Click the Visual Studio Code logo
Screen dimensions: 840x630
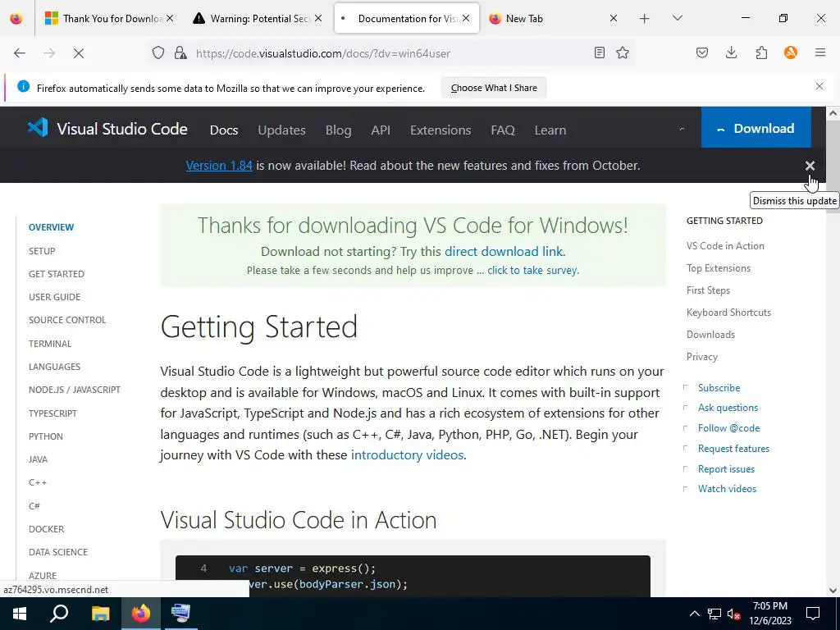pos(107,129)
